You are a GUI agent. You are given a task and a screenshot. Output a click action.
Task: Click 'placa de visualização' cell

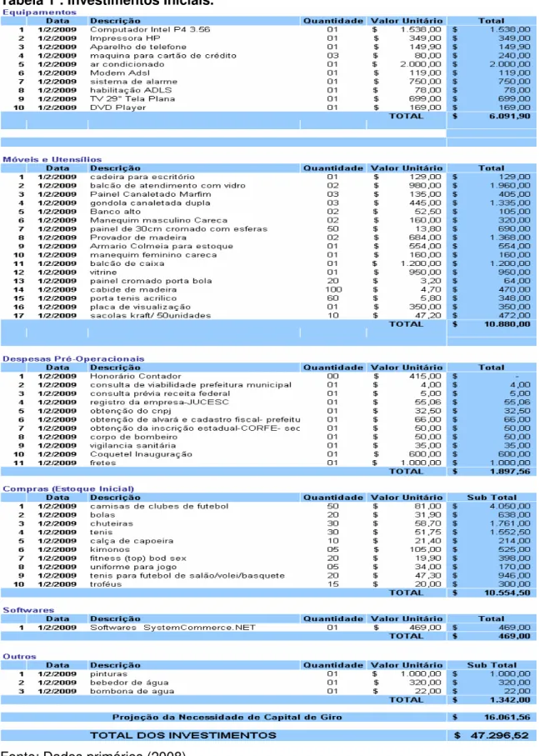140,307
